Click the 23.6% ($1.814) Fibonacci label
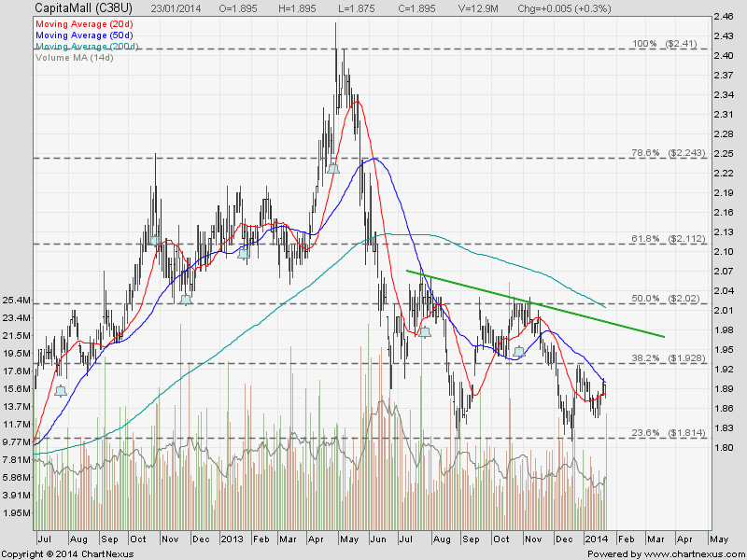This screenshot has width=747, height=560. pos(668,433)
